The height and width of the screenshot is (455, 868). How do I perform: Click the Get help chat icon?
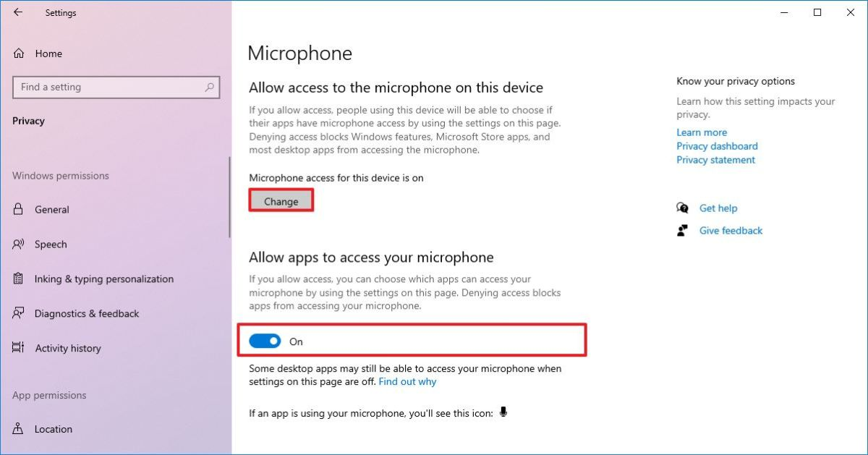[x=682, y=208]
